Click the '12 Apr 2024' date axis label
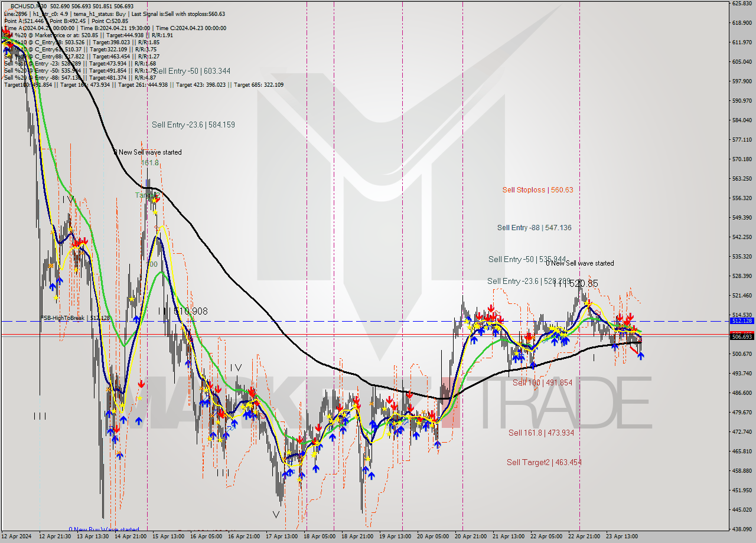 click(17, 537)
